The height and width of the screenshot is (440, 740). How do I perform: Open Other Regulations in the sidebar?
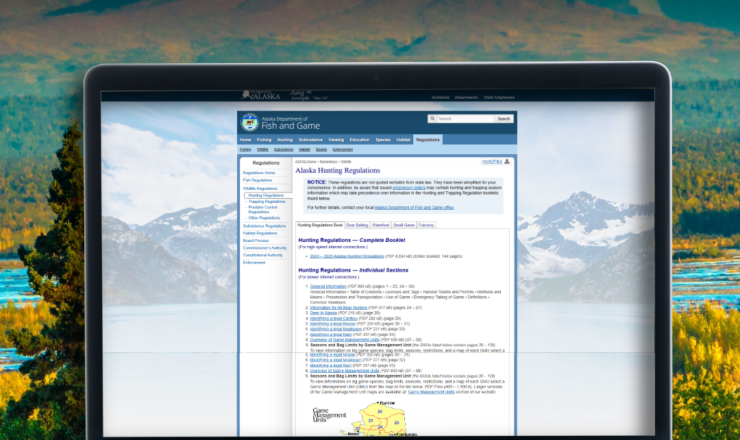[x=264, y=218]
